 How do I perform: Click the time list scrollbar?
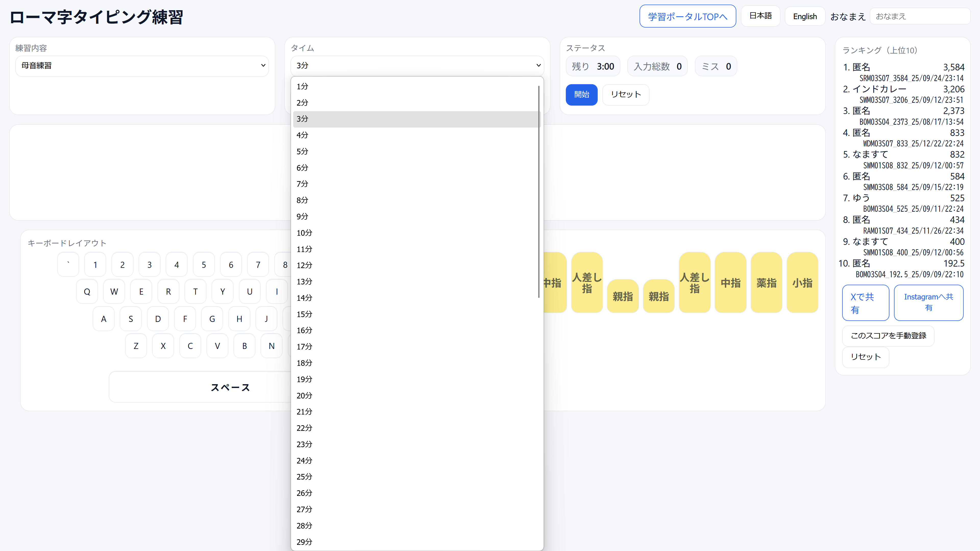pyautogui.click(x=539, y=192)
